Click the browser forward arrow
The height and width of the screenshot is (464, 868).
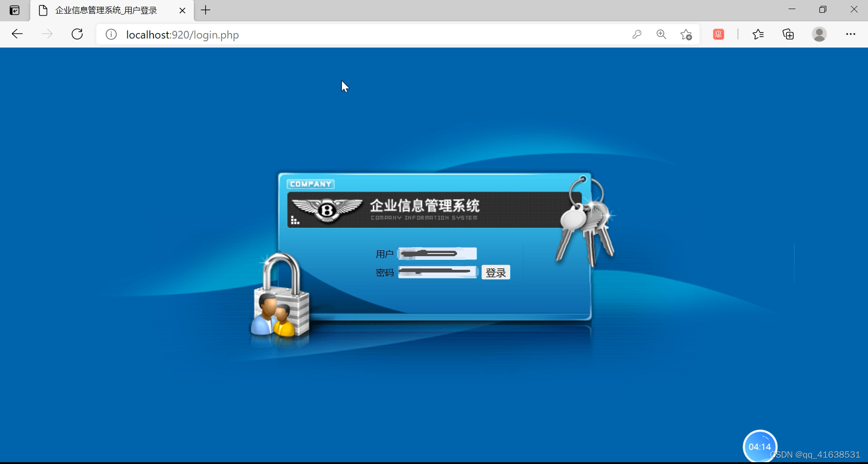(x=47, y=34)
